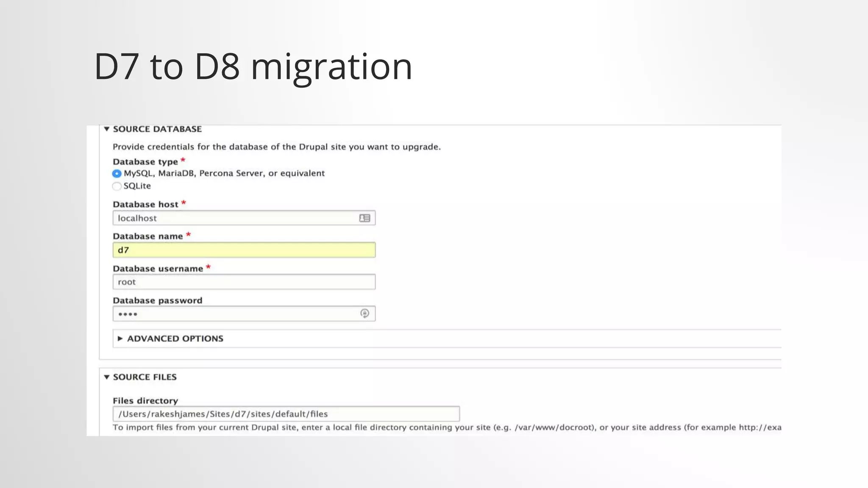Screen dimensions: 868x488
Task: Click the Database name field containing d7
Action: tap(244, 250)
